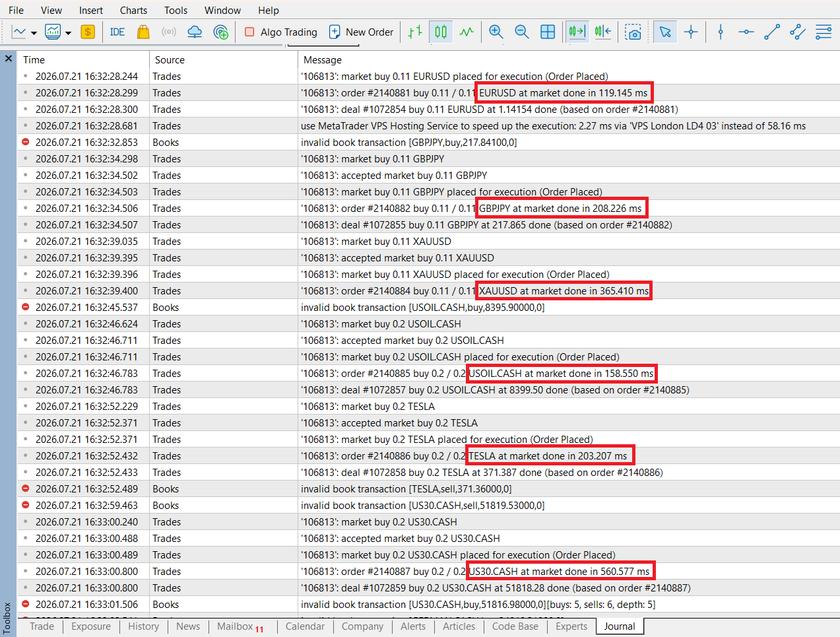
Task: Close the Toolbox panel with X
Action: (9, 59)
